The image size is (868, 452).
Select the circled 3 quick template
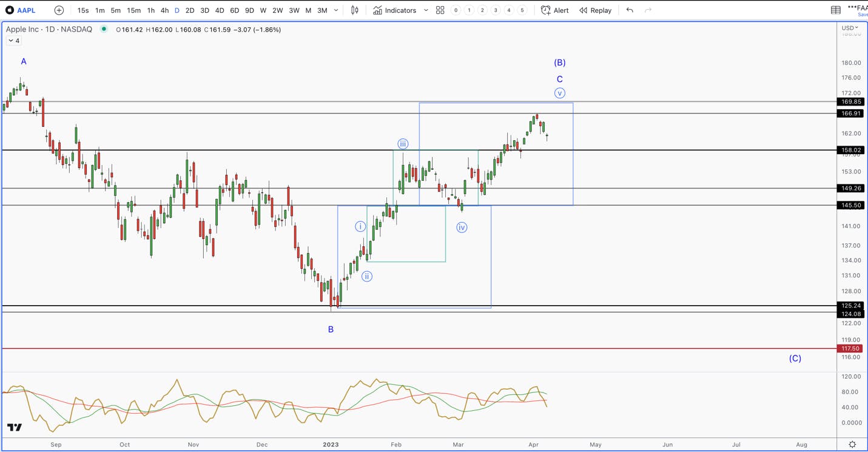click(496, 10)
